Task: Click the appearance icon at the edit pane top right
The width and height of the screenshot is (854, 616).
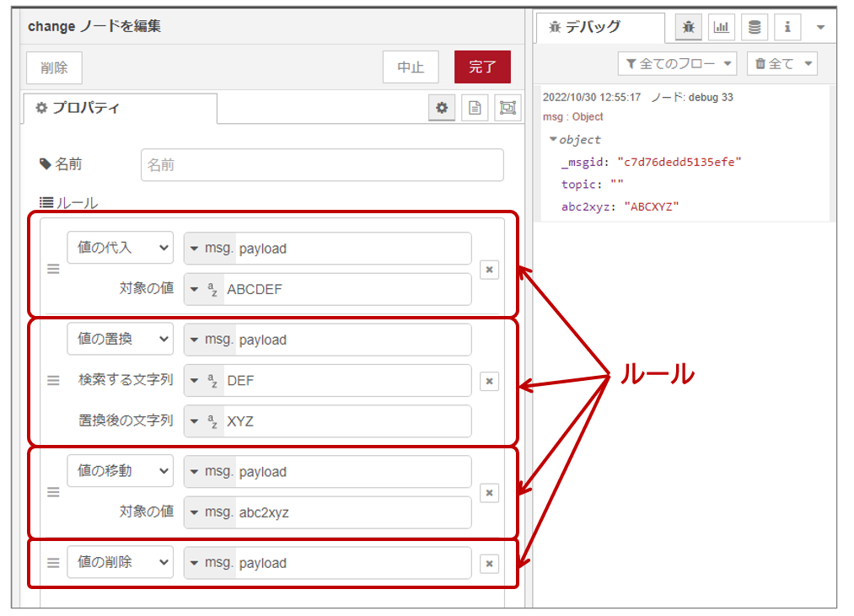Action: pyautogui.click(x=507, y=107)
